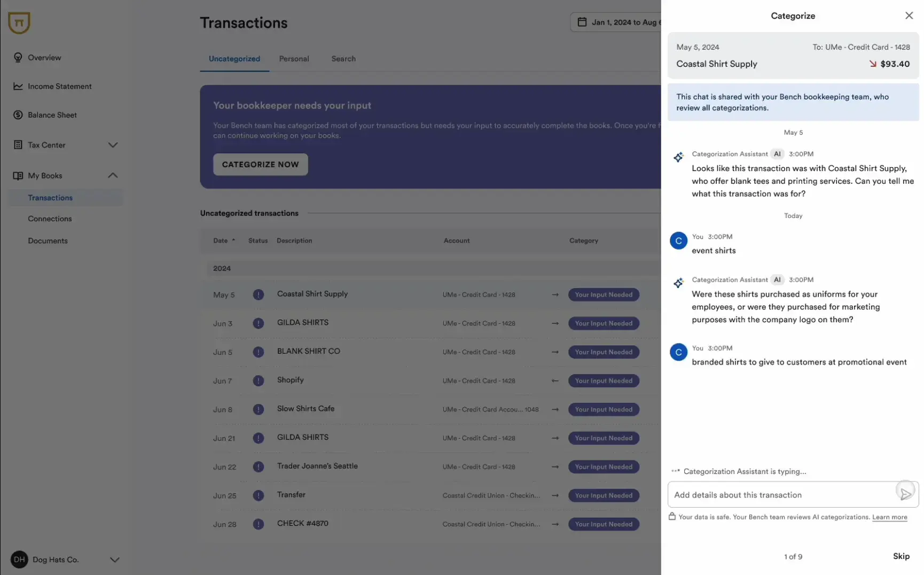This screenshot has width=924, height=575.
Task: Switch to the Uncategorized tab
Action: [x=234, y=59]
